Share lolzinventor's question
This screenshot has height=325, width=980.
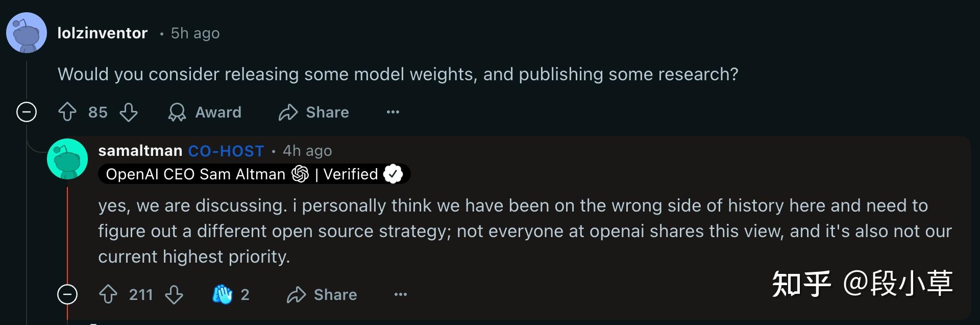coord(313,112)
